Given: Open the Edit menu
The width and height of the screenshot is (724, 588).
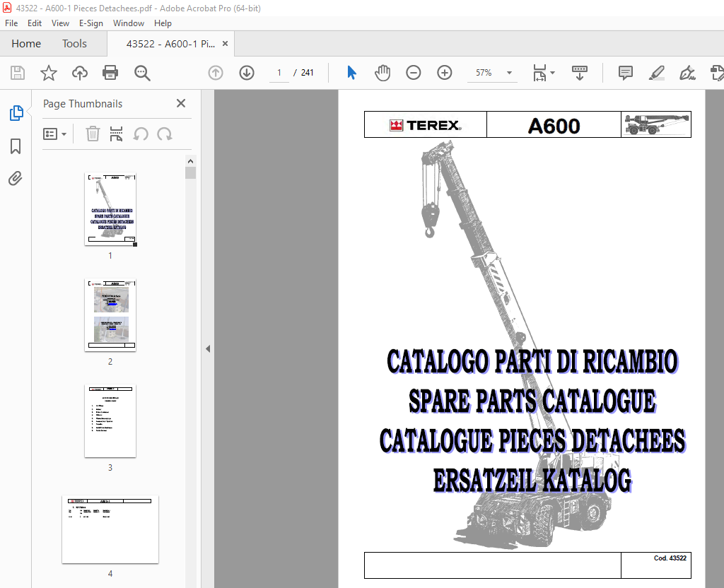Looking at the screenshot, I should 34,23.
